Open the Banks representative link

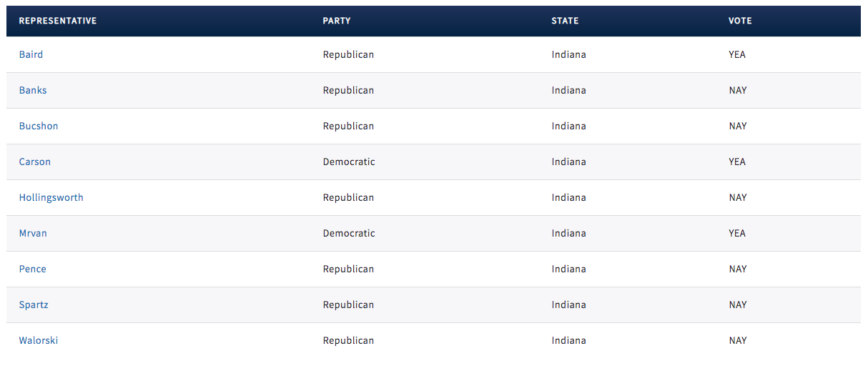coord(33,90)
